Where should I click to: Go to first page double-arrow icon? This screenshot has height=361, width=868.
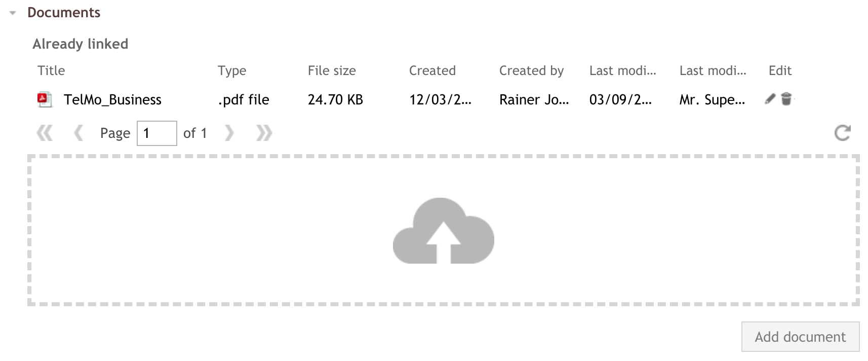point(45,133)
